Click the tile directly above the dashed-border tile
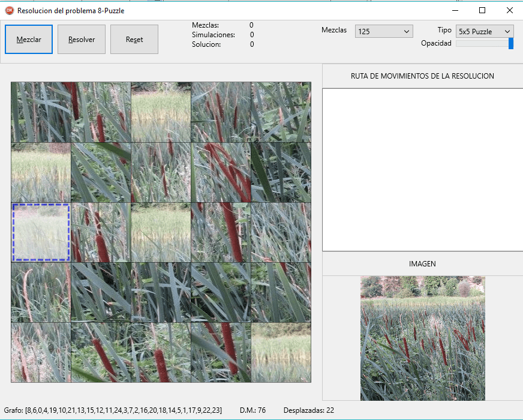This screenshot has height=420, width=523. click(x=41, y=172)
